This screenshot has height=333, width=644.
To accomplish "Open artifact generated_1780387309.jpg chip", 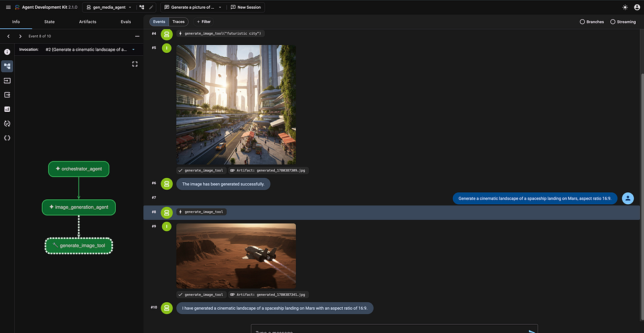I will (x=269, y=170).
